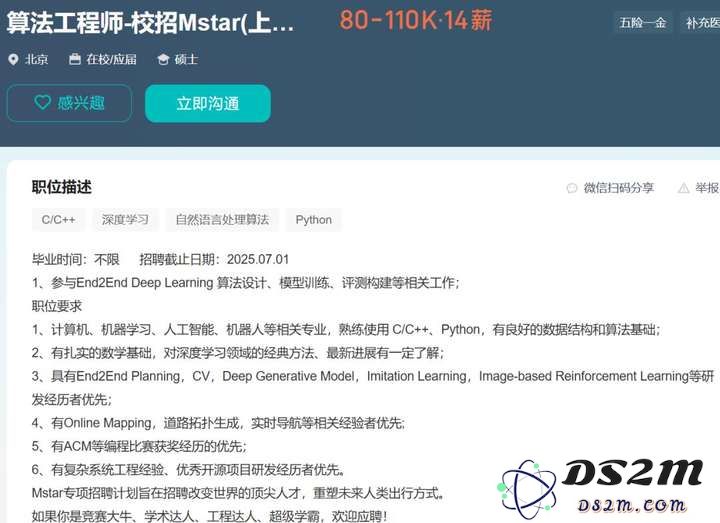Click the line about 扎实的数学基础
Viewport: 720px width, 523px height.
[238, 353]
